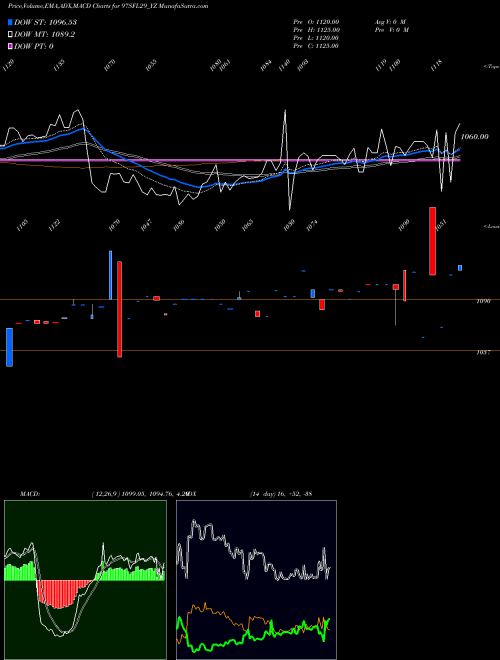Click the 'Pre L: 1120.00' low value

coord(316,38)
